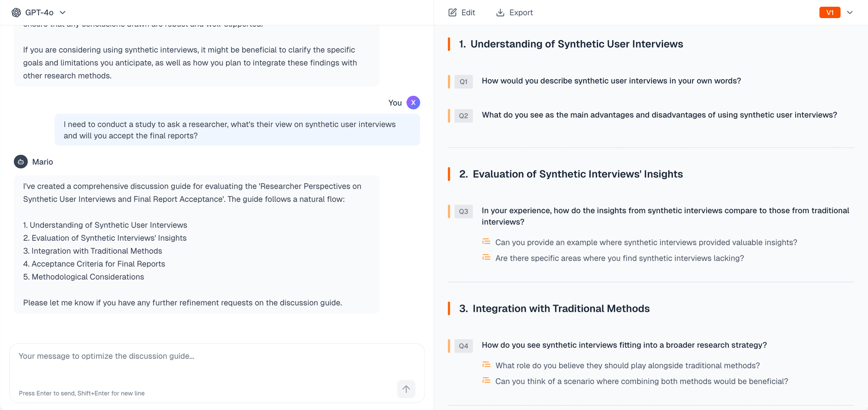Click the Export download icon
Viewport: 868px width, 410px height.
coord(500,12)
